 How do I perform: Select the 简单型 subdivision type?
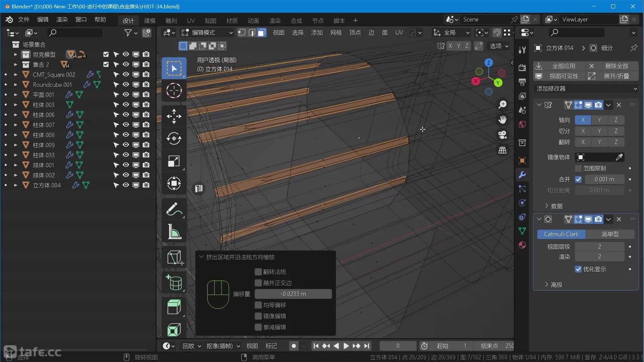610,234
